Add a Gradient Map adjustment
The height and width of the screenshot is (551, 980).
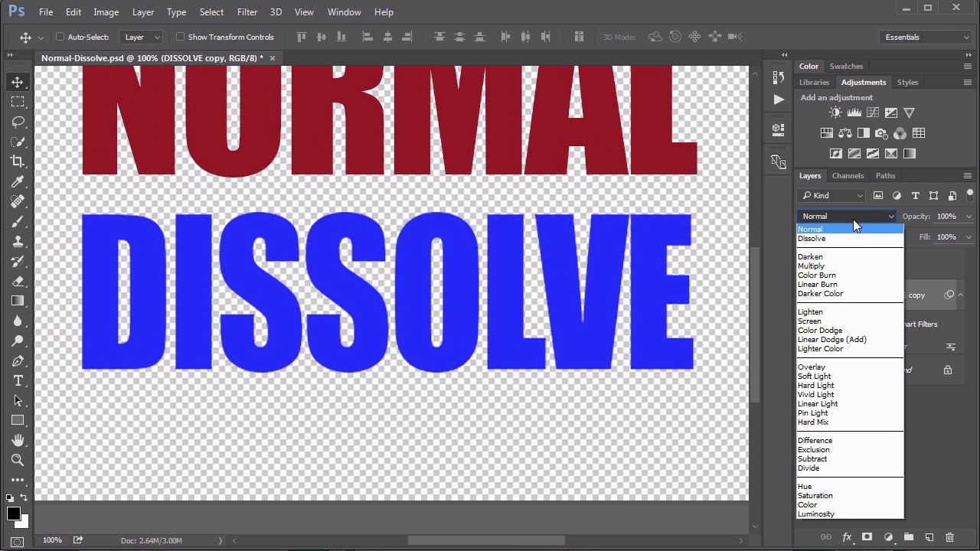[909, 154]
